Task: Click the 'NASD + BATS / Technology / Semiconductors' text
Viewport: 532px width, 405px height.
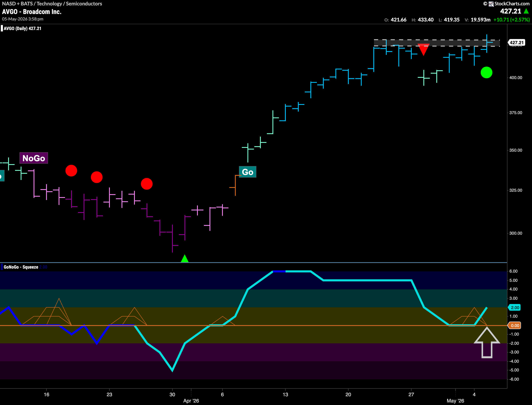Action: (52, 4)
